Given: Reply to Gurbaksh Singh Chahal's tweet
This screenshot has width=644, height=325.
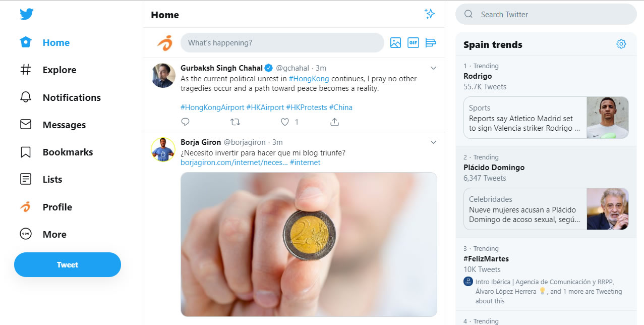Looking at the screenshot, I should point(185,122).
